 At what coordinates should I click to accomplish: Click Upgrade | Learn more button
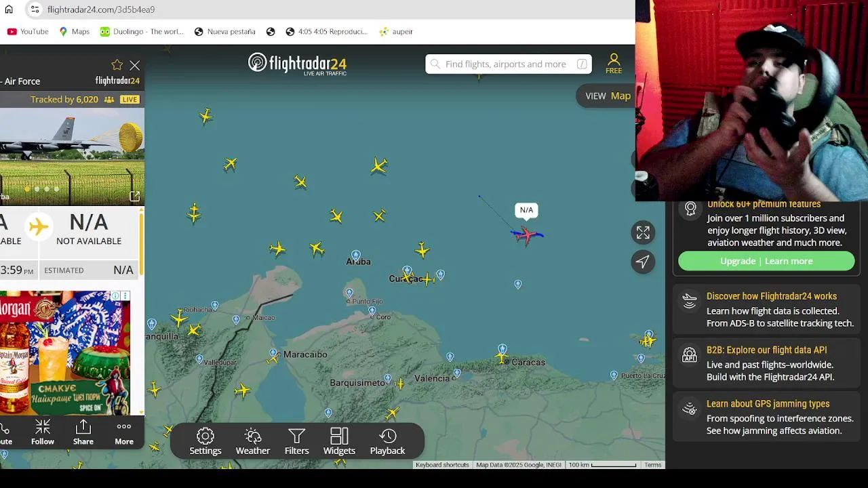point(766,261)
